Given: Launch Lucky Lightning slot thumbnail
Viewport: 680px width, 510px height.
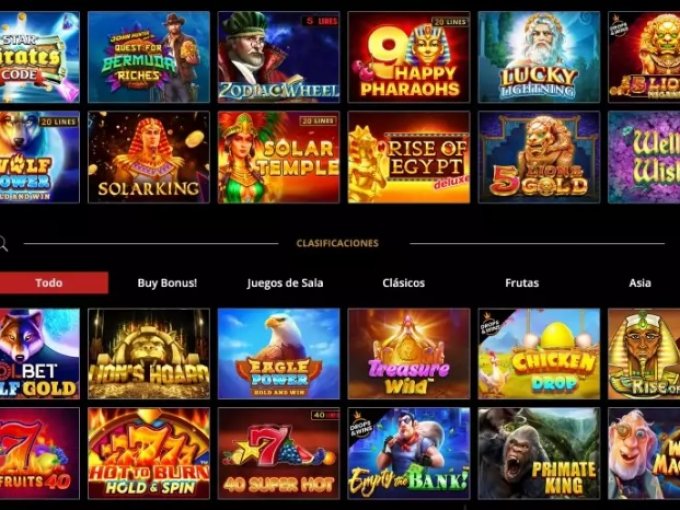Looking at the screenshot, I should pos(539,57).
